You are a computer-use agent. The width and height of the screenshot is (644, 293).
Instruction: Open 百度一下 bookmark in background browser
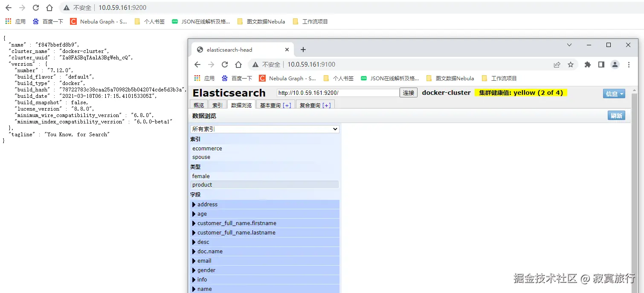tap(48, 21)
